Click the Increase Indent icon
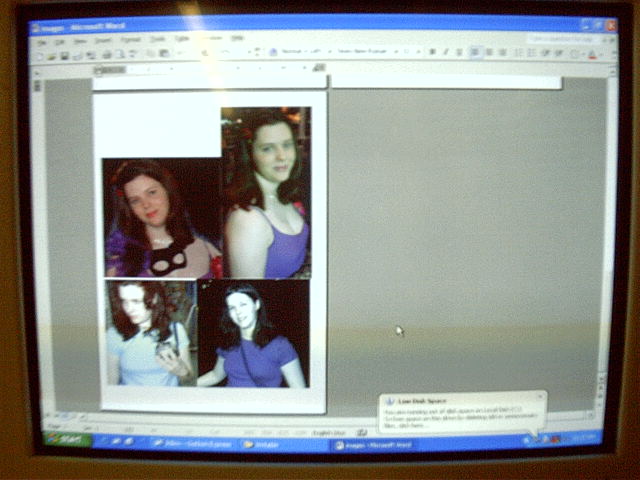 [x=559, y=53]
